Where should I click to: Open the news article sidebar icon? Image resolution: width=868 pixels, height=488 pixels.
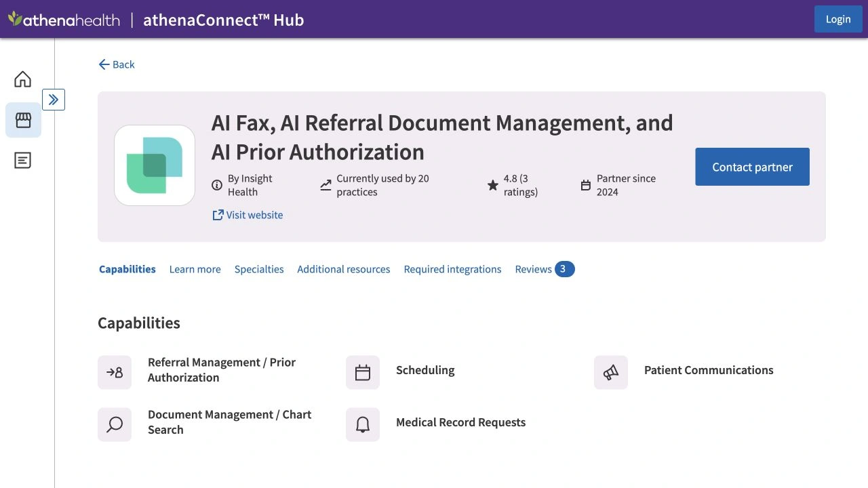[23, 161]
